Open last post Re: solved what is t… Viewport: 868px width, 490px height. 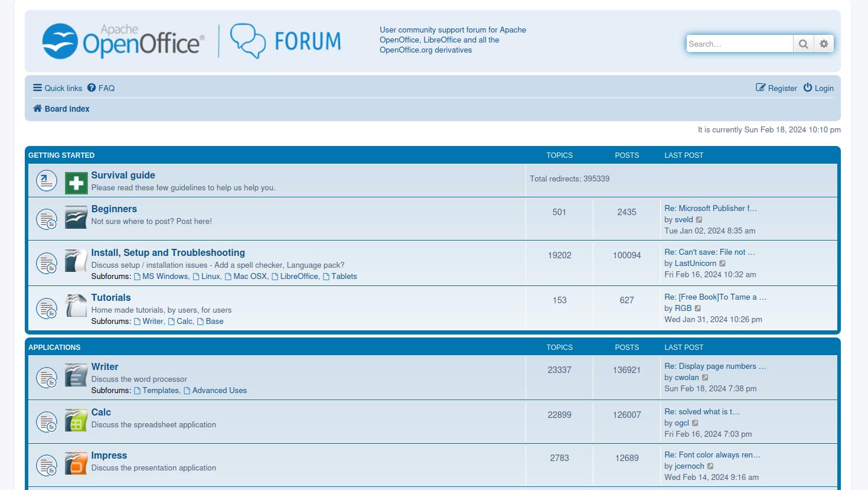coord(702,412)
